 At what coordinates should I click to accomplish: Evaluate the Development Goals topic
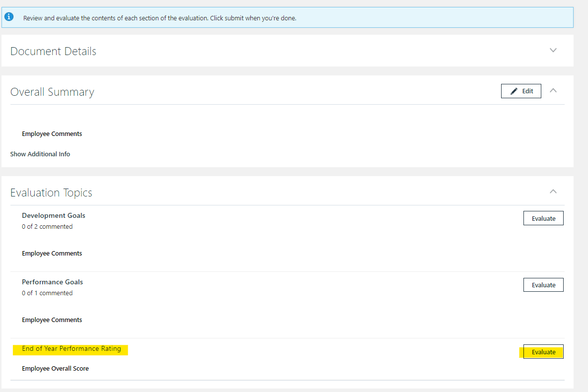(x=543, y=218)
